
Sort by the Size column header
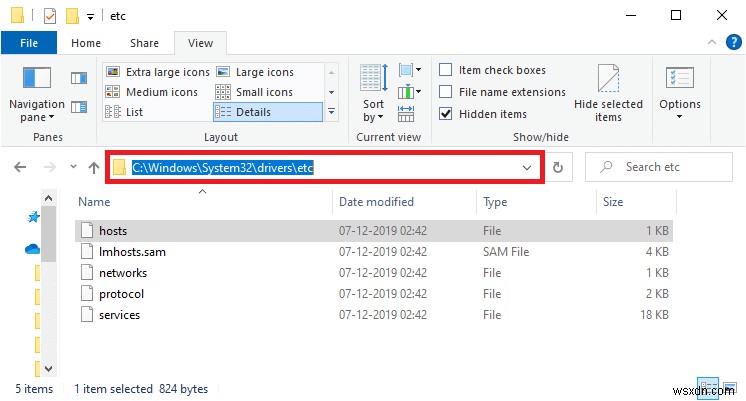click(x=637, y=202)
